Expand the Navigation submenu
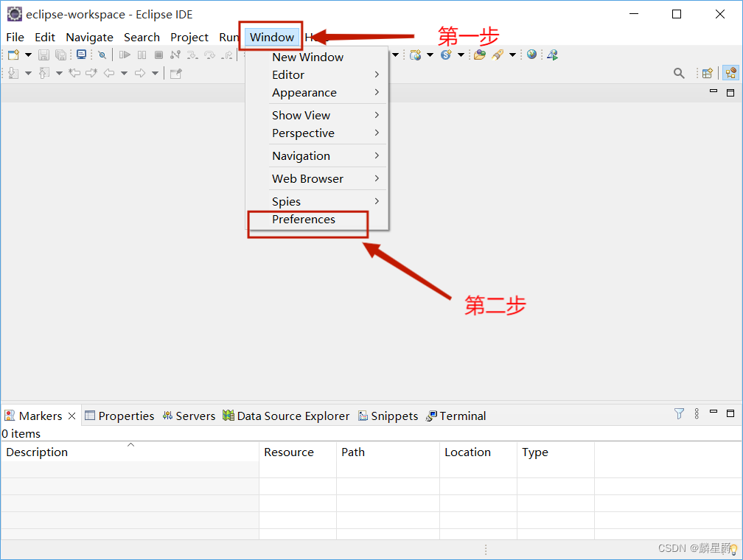Viewport: 743px width, 560px height. pos(317,156)
